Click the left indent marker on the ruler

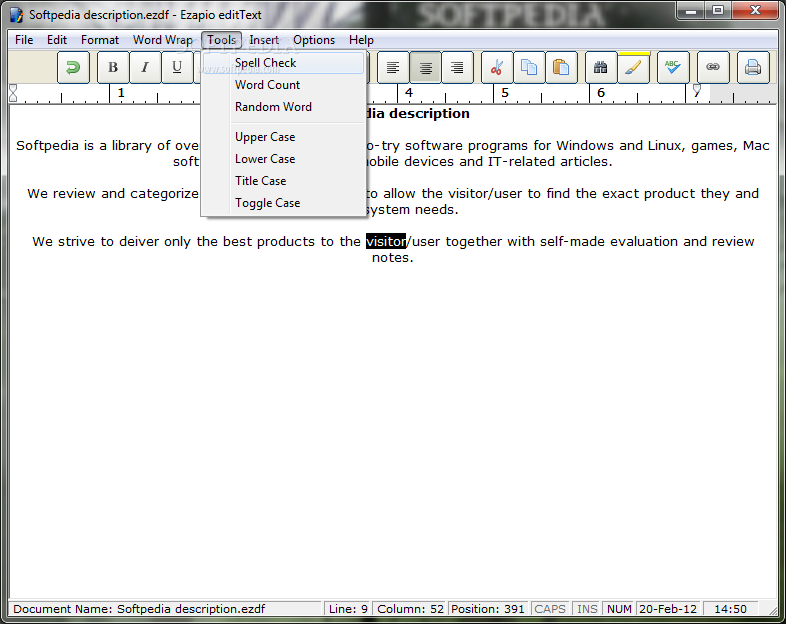coord(13,93)
